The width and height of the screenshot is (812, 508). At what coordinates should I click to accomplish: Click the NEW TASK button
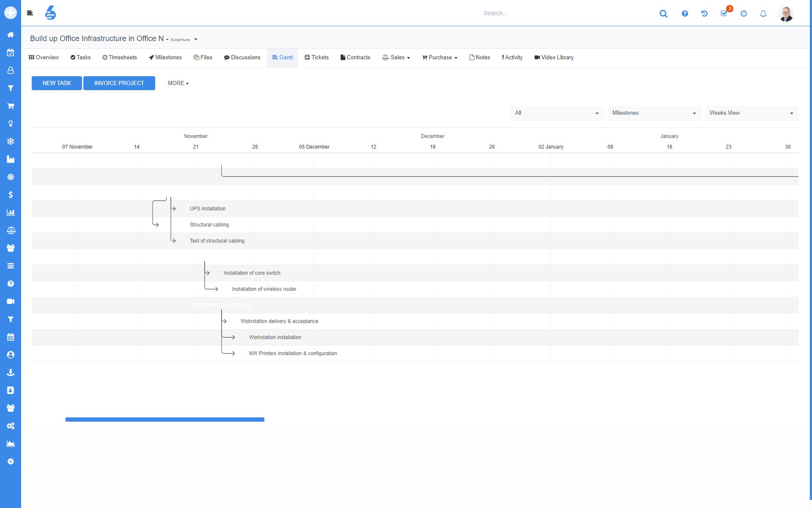pyautogui.click(x=57, y=83)
